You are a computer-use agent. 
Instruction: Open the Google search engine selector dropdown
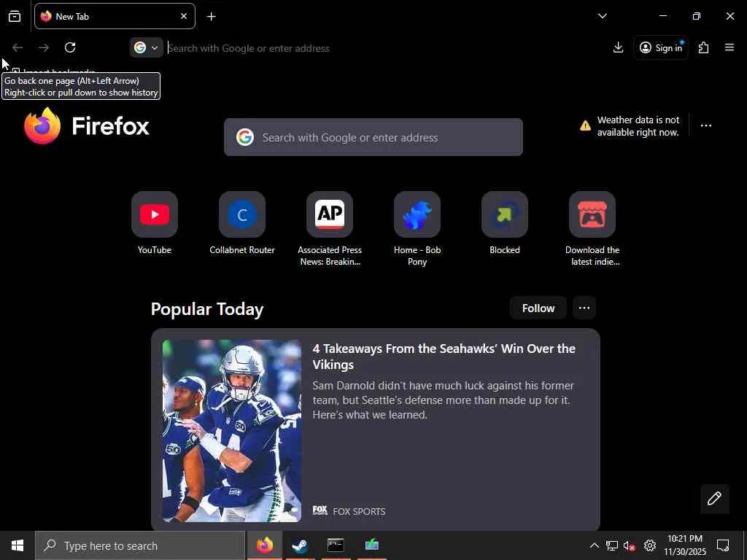pos(146,47)
